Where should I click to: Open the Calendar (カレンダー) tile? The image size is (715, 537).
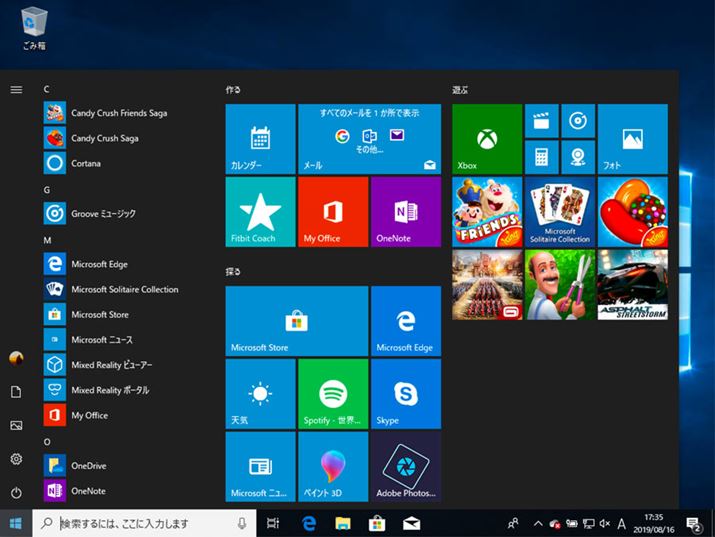tap(260, 139)
